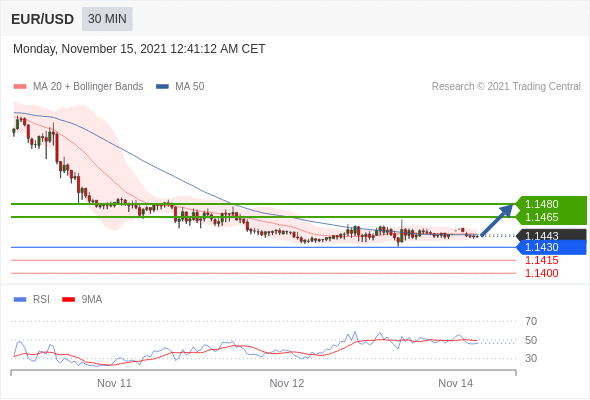
Task: Click the blue upward forecast arrow
Action: tap(497, 220)
